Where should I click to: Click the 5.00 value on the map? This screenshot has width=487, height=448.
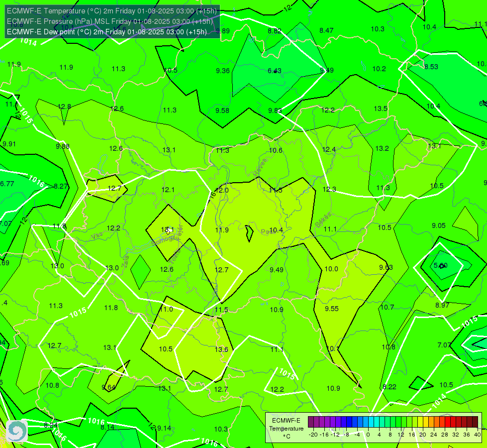[x=440, y=265]
